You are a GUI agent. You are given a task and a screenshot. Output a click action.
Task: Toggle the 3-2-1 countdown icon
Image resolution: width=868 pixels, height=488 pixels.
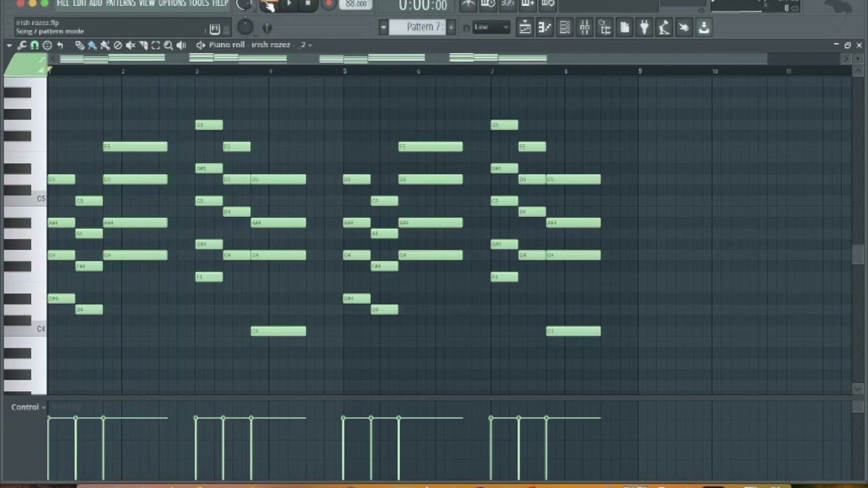pos(507,4)
